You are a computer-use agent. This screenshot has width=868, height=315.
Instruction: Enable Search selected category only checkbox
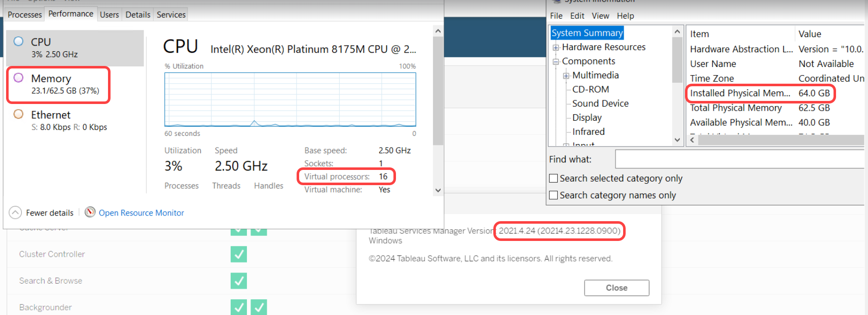(554, 178)
